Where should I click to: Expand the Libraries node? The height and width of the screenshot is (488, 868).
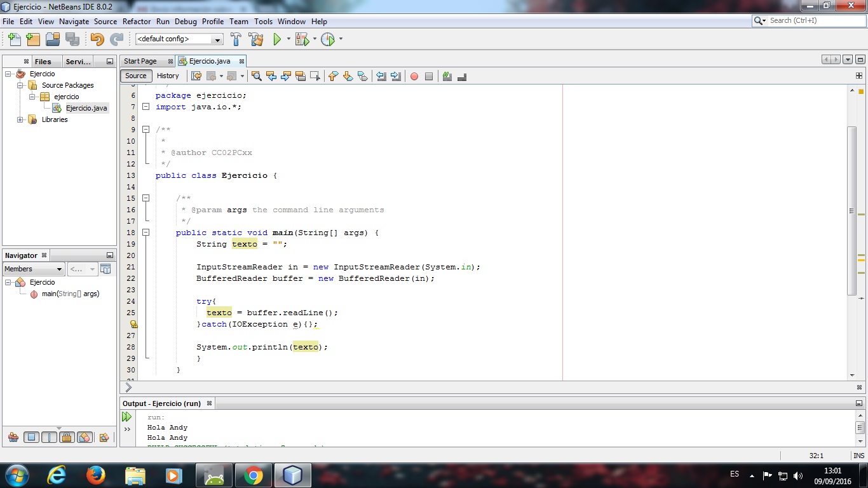[x=20, y=119]
